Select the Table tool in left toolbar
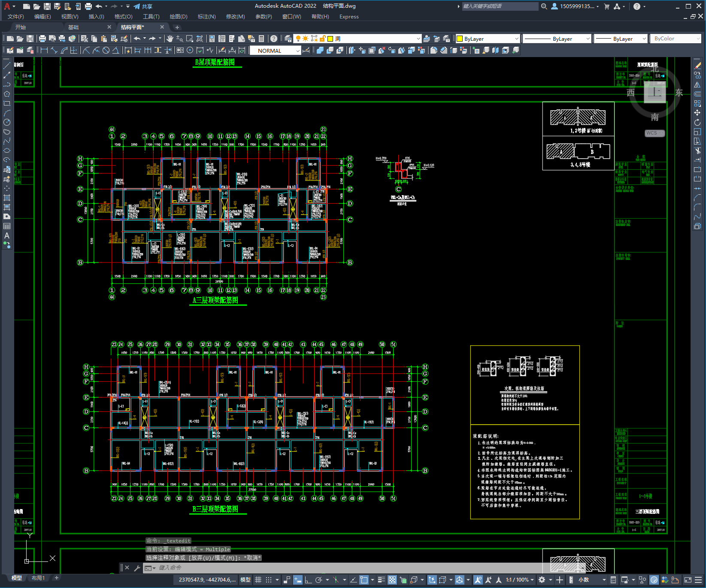This screenshot has height=588, width=706. [x=7, y=226]
